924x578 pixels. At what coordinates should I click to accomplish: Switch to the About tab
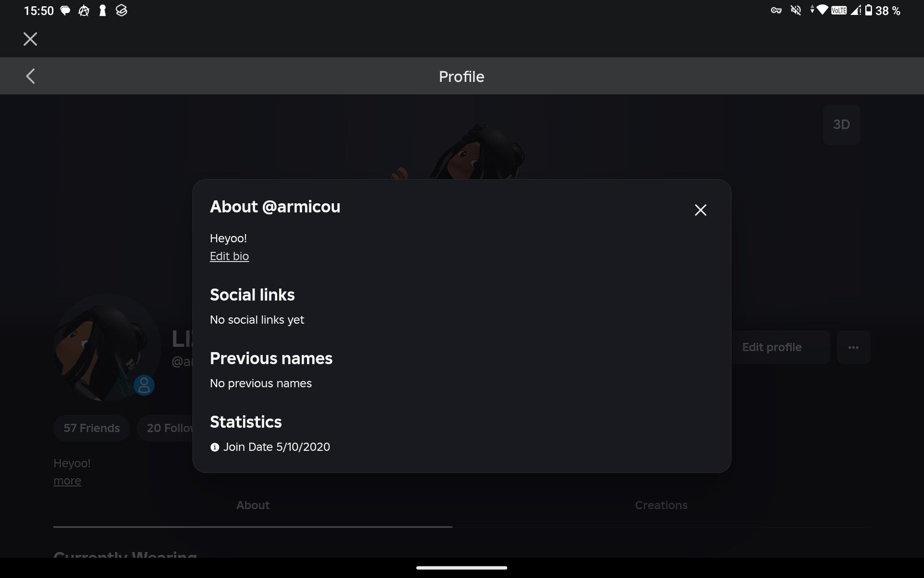(253, 505)
